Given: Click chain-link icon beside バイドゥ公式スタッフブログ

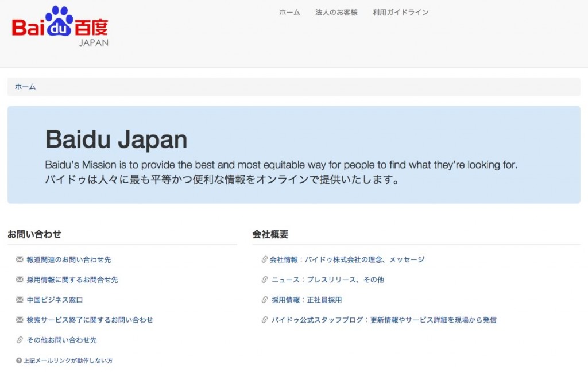Looking at the screenshot, I should pos(264,320).
